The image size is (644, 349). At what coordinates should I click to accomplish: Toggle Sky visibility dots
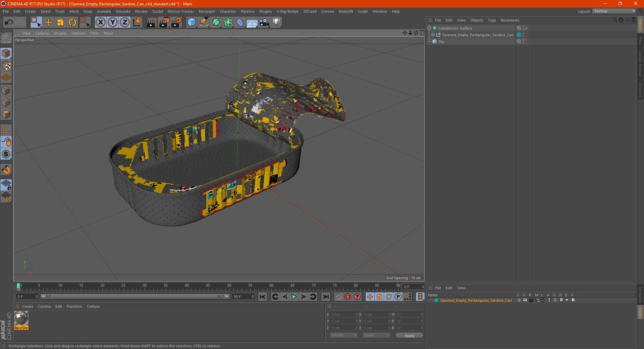523,42
